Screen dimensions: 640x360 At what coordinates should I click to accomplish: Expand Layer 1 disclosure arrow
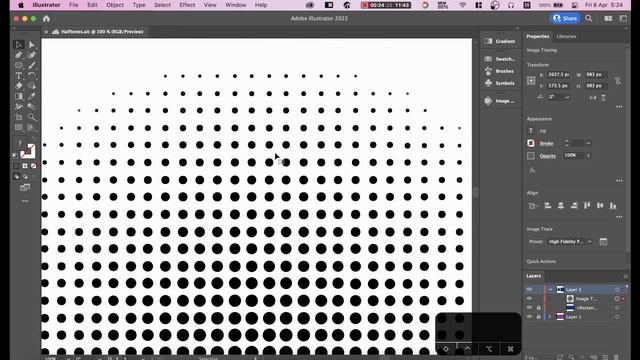coord(550,317)
